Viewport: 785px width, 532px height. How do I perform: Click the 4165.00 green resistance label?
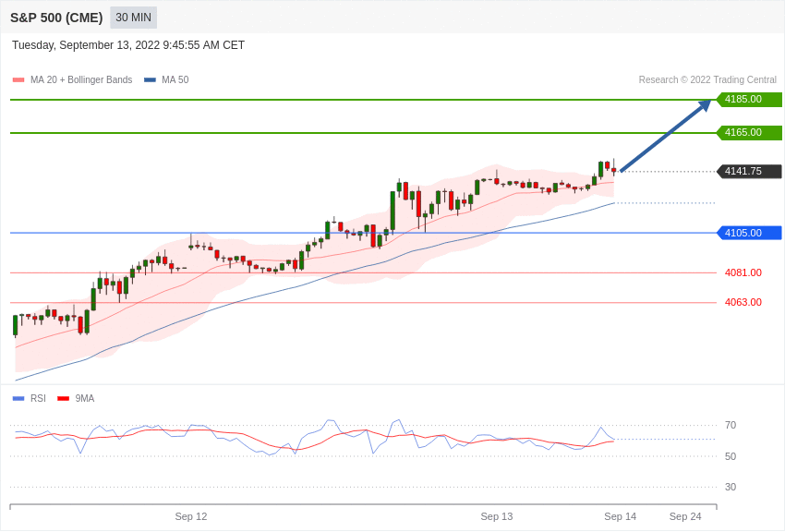click(749, 133)
